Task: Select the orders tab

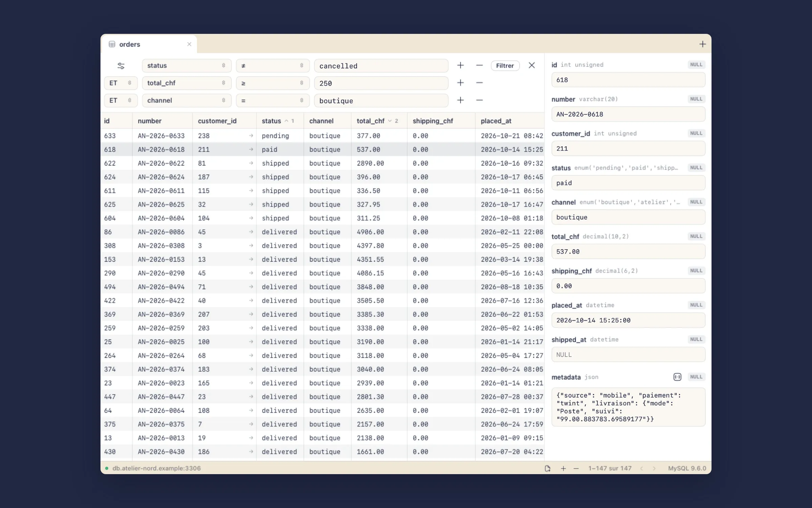Action: tap(149, 44)
